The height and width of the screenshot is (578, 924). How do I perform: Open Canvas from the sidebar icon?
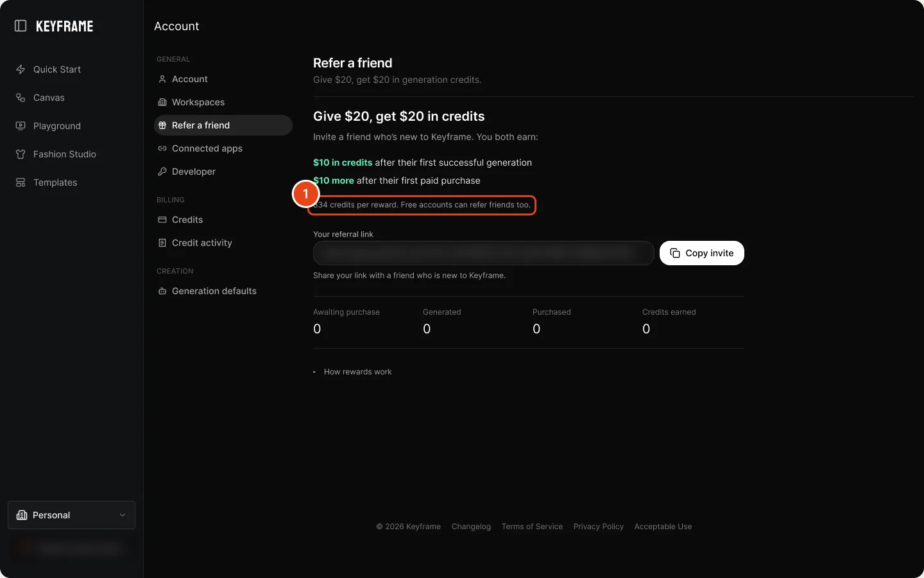point(21,98)
